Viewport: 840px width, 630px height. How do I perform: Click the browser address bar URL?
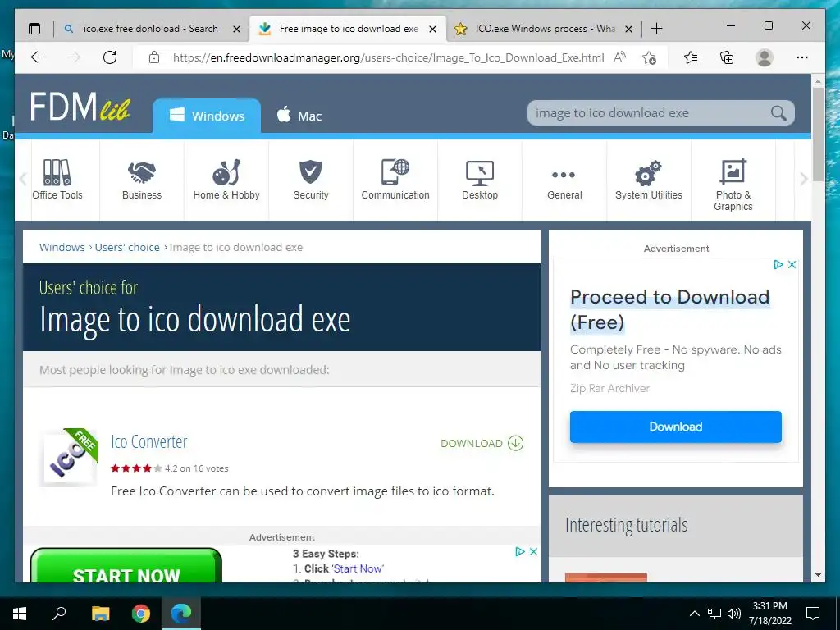pos(388,57)
